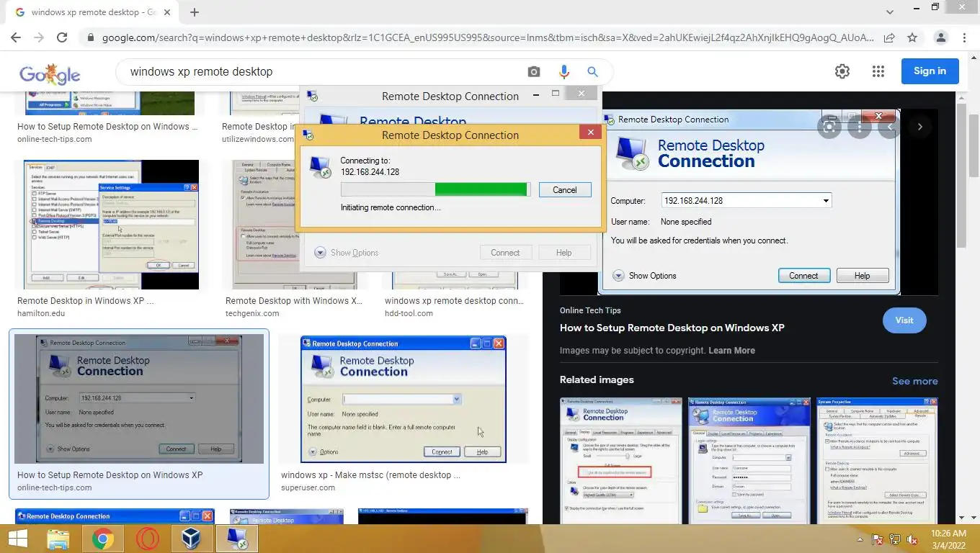Open large preview image in side panel
This screenshot has height=553, width=980.
point(749,202)
